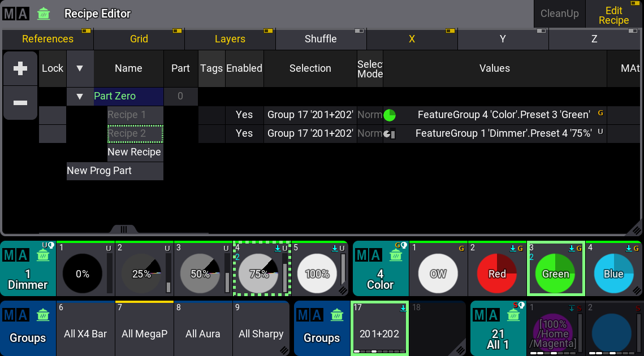Toggle Enabled Yes for Recipe 1

point(244,115)
